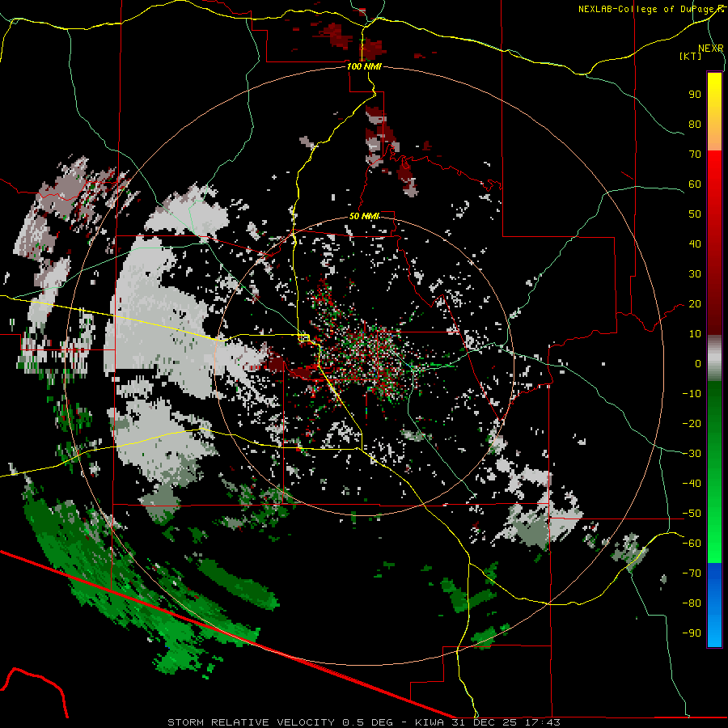Click the 40 value on the color scale
The height and width of the screenshot is (728, 728).
(695, 244)
